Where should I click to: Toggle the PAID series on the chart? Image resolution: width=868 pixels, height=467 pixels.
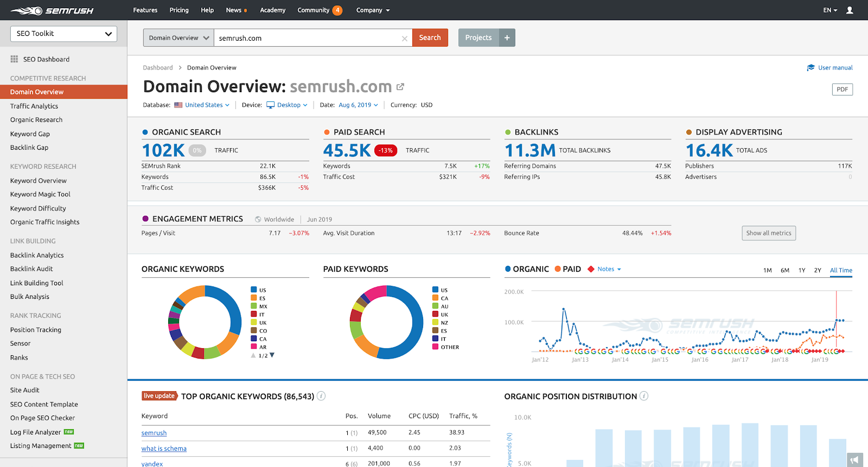click(x=567, y=269)
